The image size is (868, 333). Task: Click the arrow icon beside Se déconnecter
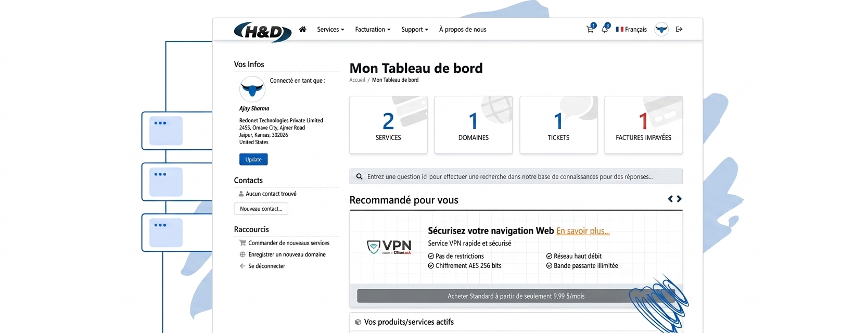point(242,266)
